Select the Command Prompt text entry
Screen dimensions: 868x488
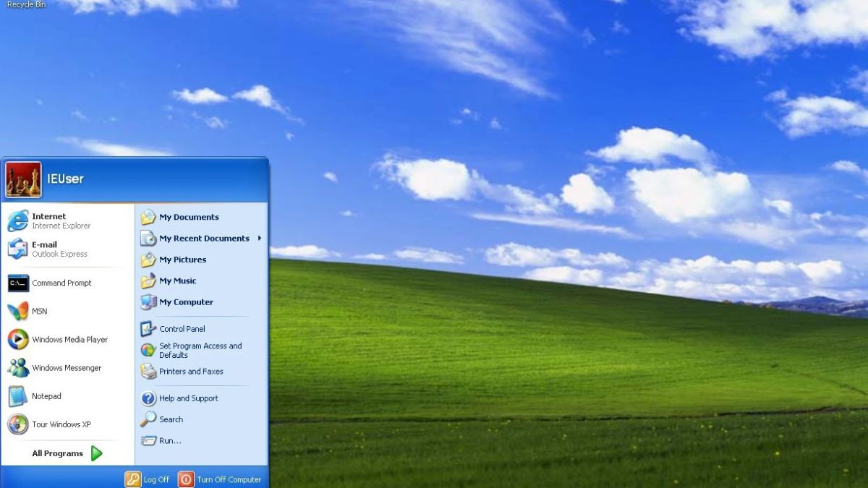click(61, 283)
